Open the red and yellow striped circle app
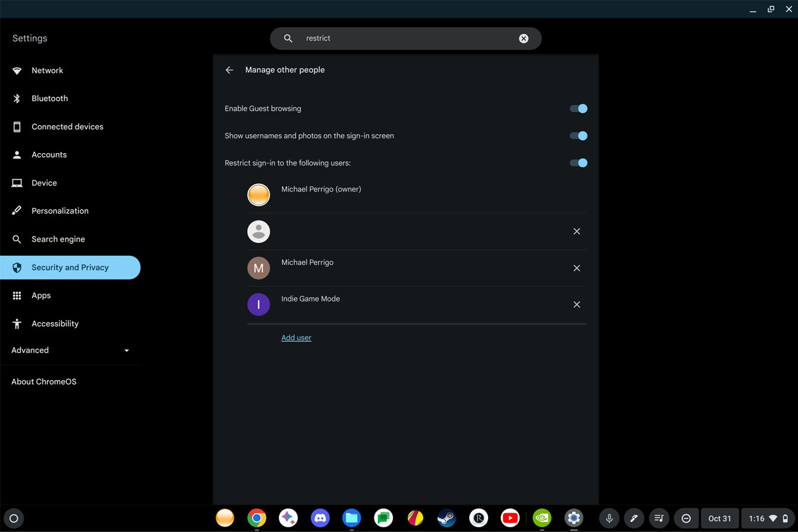Screen dimensions: 798x532 (415, 518)
